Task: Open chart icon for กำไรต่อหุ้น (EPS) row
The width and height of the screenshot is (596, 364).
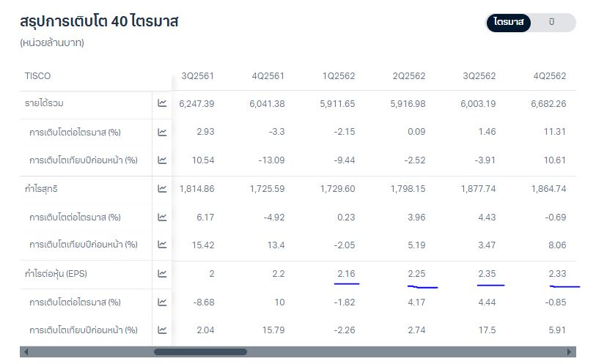Action: (162, 274)
